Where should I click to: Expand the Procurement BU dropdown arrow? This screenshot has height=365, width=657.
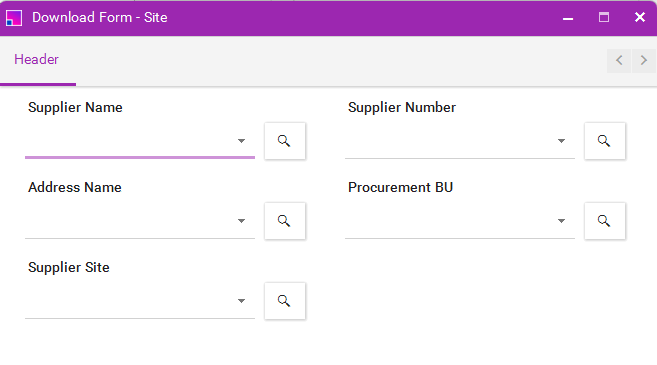pyautogui.click(x=561, y=221)
